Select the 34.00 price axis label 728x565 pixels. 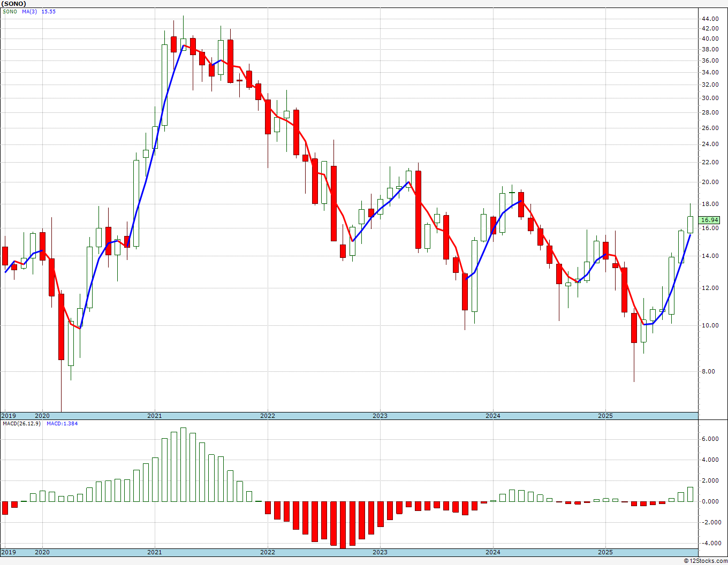click(x=710, y=72)
